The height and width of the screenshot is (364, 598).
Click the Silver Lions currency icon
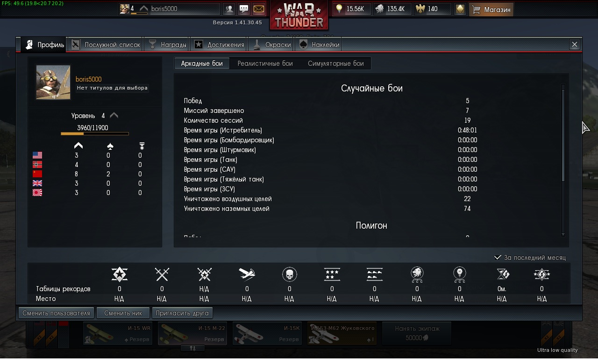[380, 9]
